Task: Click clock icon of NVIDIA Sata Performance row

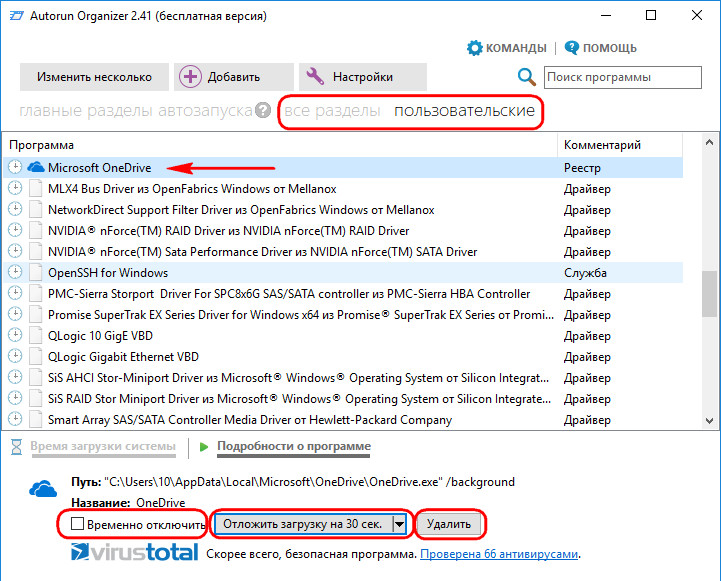Action: pos(15,251)
